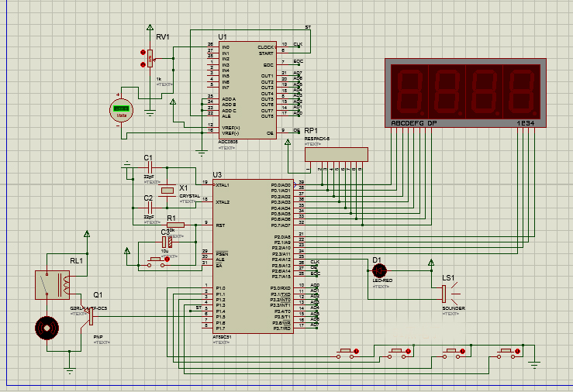Select the 'CRYSTAL' label
The width and height of the screenshot is (573, 392).
[190, 196]
